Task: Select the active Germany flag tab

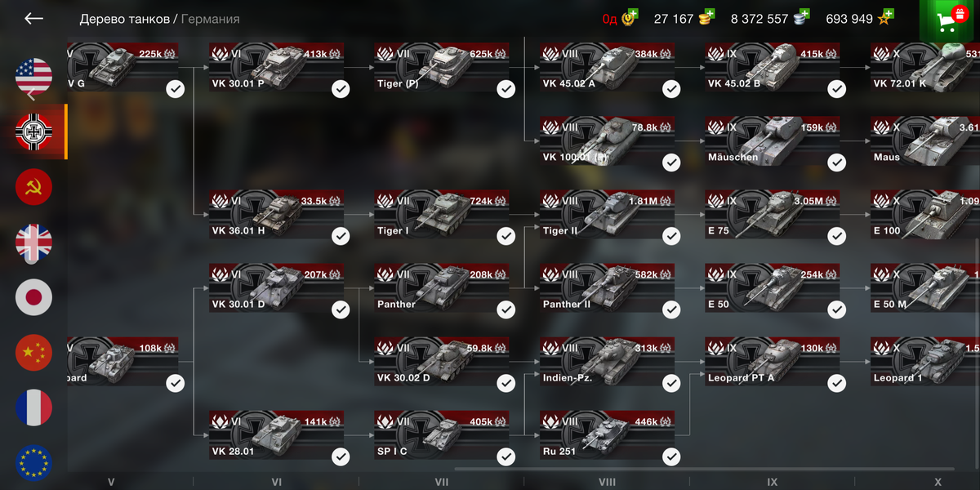Action: click(33, 131)
